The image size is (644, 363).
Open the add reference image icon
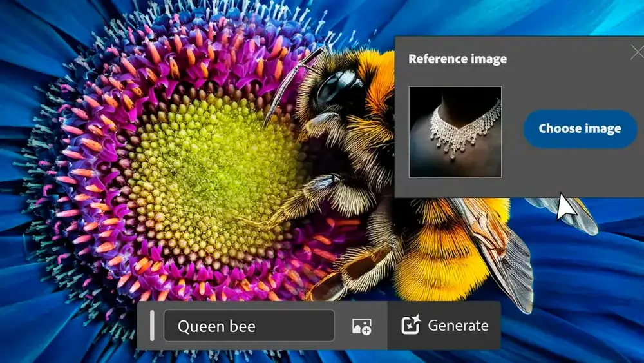(x=361, y=326)
